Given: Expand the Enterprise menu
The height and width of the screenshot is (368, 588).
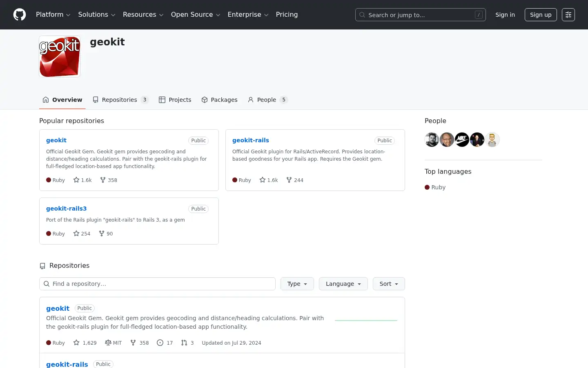Looking at the screenshot, I should tap(248, 15).
